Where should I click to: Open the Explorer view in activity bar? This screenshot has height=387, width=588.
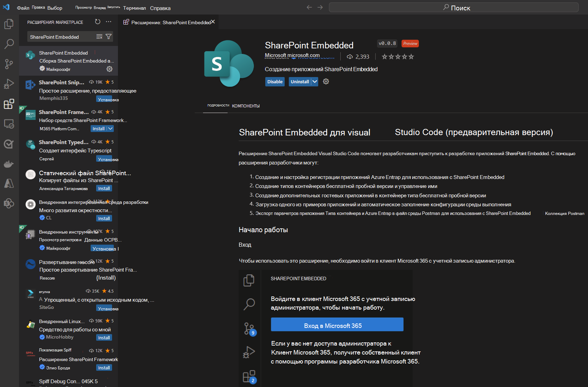9,24
